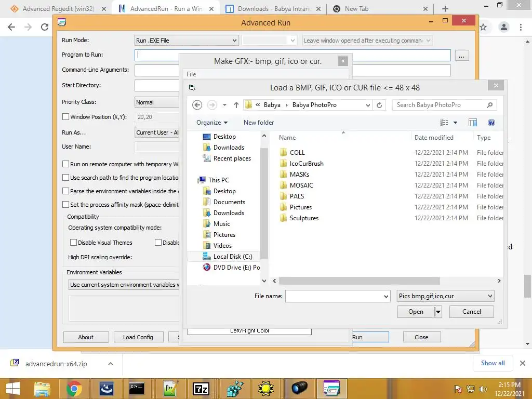
Task: Toggle Use search path checkbox
Action: pyautogui.click(x=66, y=178)
